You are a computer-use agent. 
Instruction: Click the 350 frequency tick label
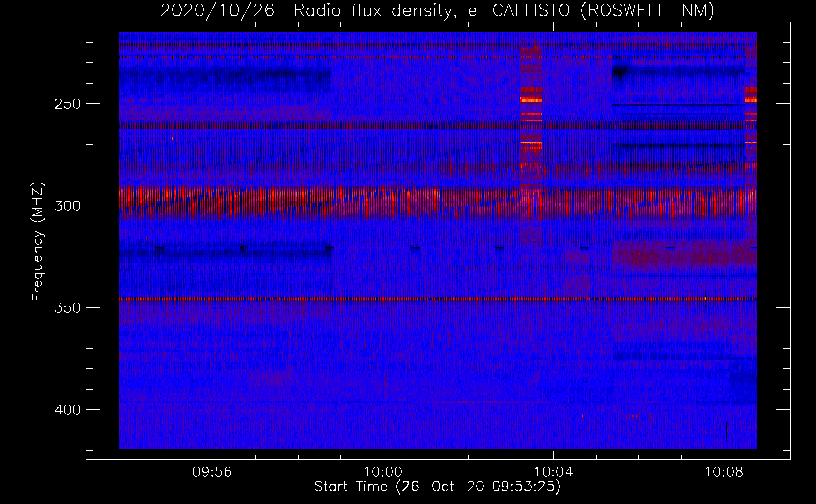click(68, 307)
